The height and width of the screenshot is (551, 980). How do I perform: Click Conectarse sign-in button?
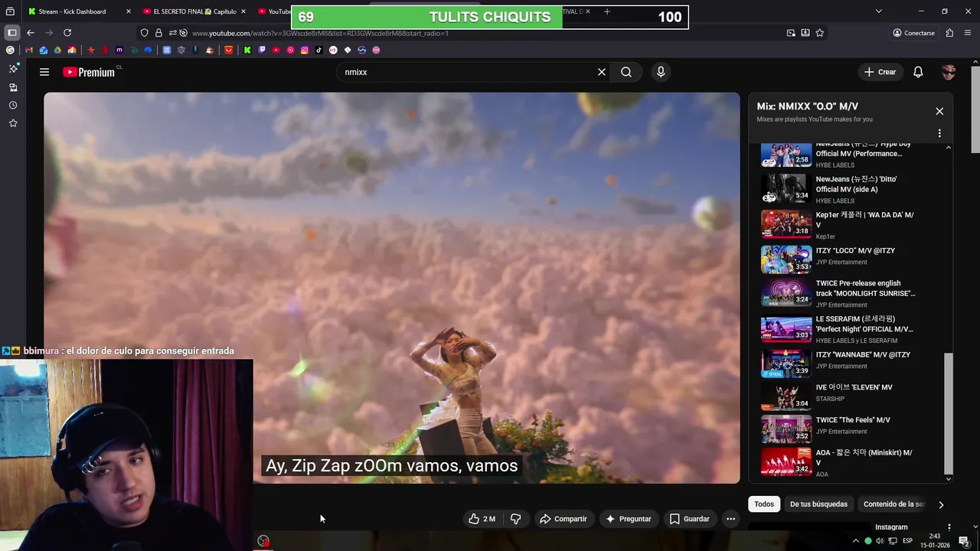[x=913, y=33]
